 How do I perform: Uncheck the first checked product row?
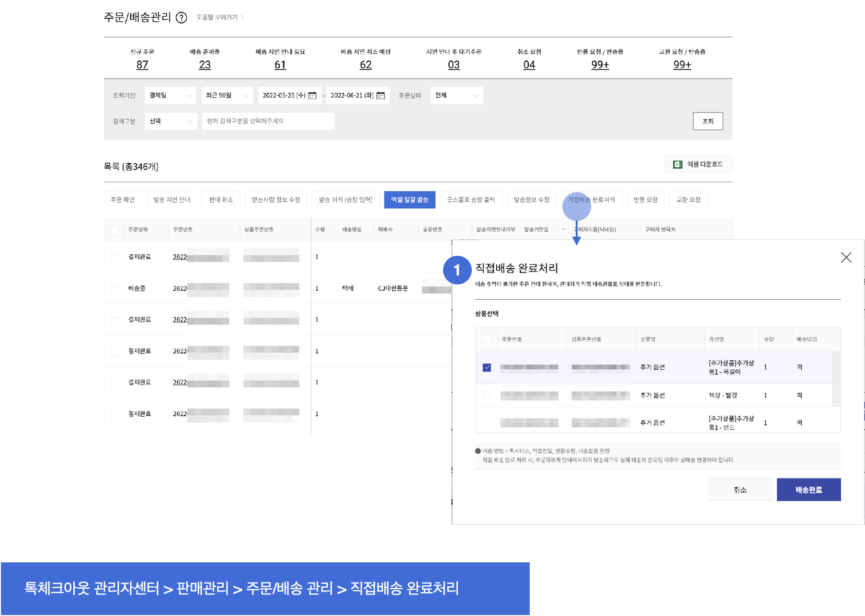pyautogui.click(x=487, y=367)
